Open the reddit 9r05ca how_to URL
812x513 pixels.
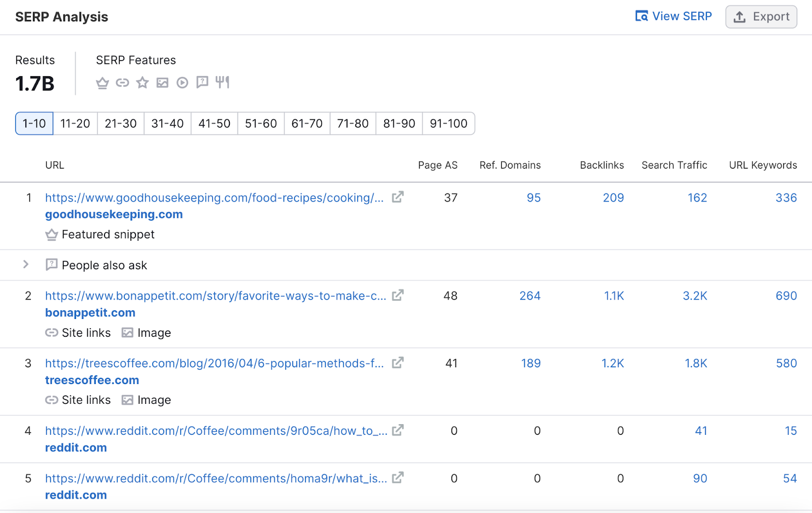pyautogui.click(x=216, y=431)
